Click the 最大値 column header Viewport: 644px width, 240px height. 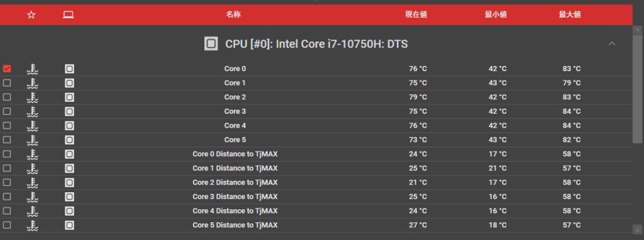pos(570,14)
